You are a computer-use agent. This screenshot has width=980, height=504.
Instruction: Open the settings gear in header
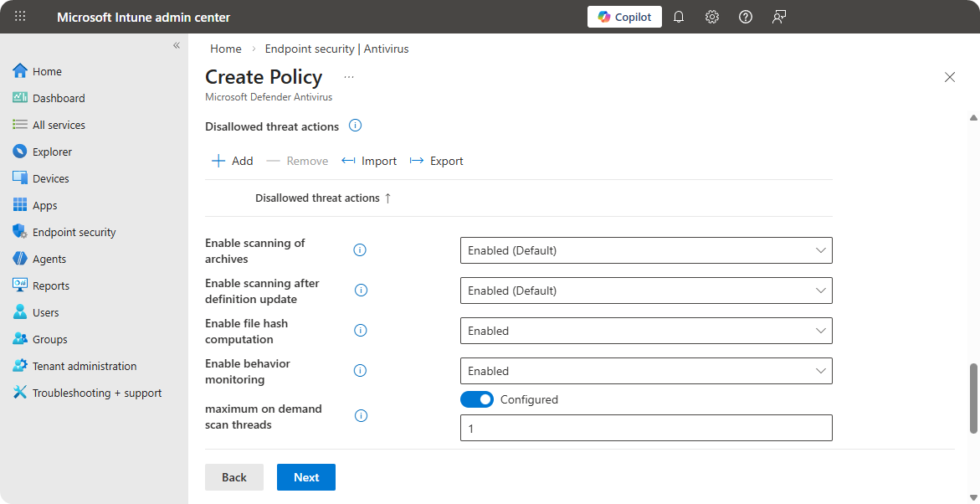point(712,17)
